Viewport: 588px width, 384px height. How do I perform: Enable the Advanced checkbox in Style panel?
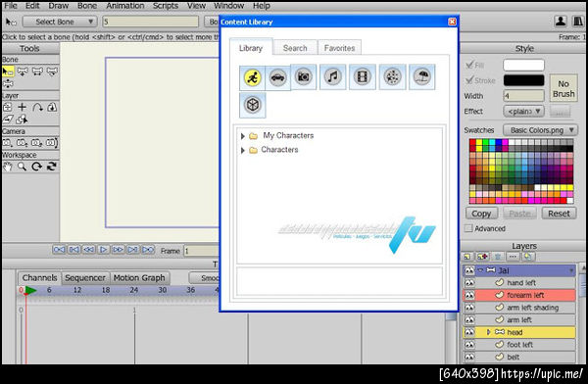click(468, 228)
